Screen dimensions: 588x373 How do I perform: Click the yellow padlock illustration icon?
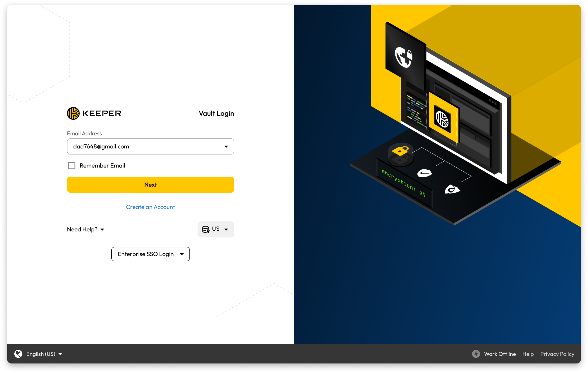401,150
